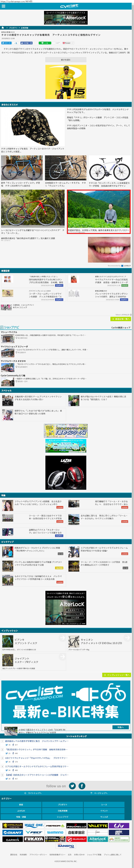Click the MERIDA brand logo

tap(55, 826)
